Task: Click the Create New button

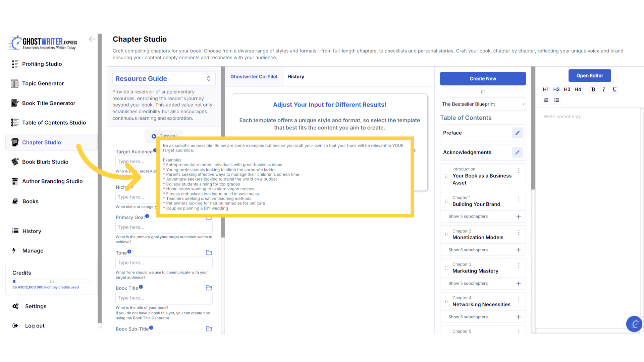Action: tap(483, 78)
